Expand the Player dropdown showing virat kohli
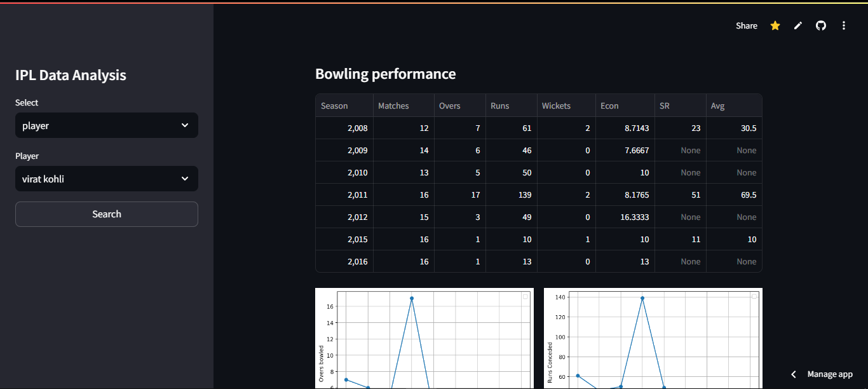Image resolution: width=868 pixels, height=389 pixels. coord(107,179)
